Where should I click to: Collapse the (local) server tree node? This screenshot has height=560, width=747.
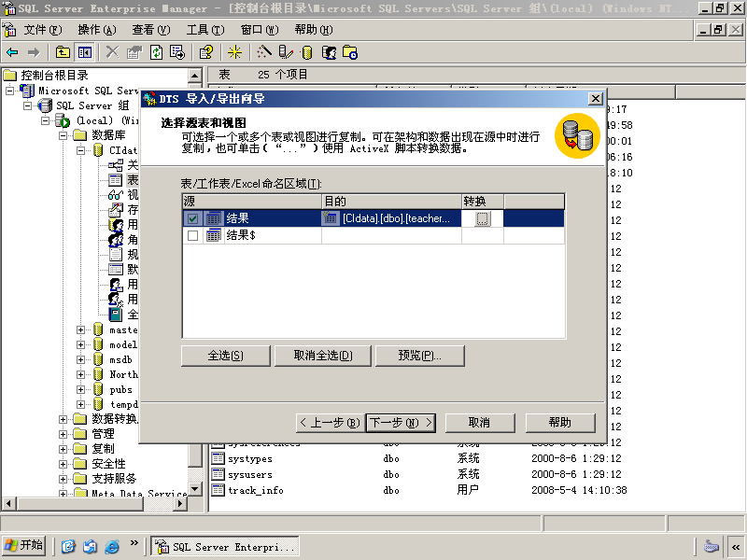(45, 120)
